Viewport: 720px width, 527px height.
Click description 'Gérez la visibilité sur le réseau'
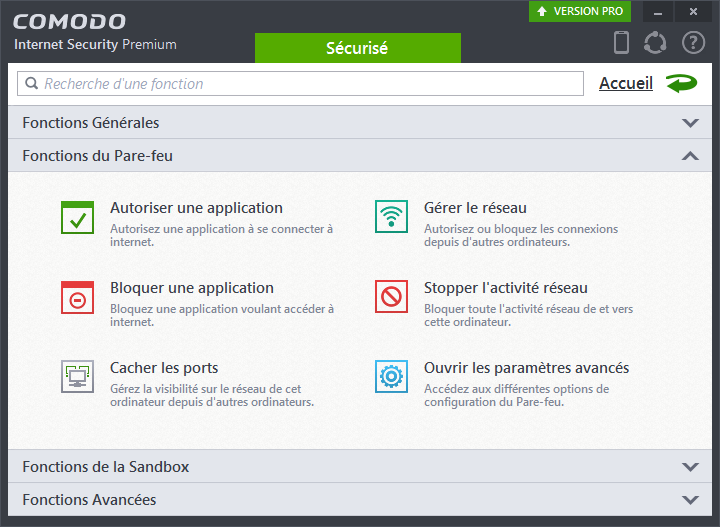click(x=212, y=395)
